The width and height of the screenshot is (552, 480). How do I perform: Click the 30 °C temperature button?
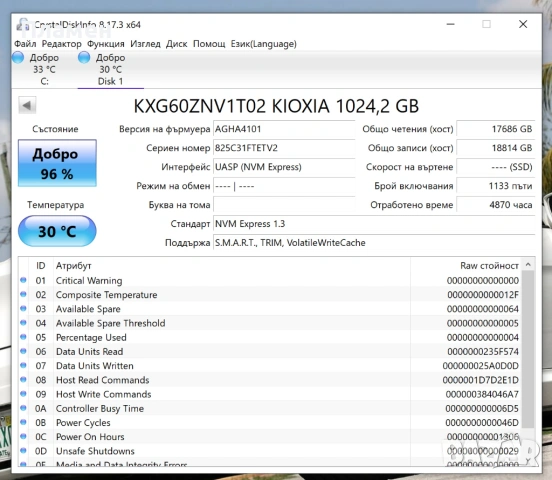(57, 231)
